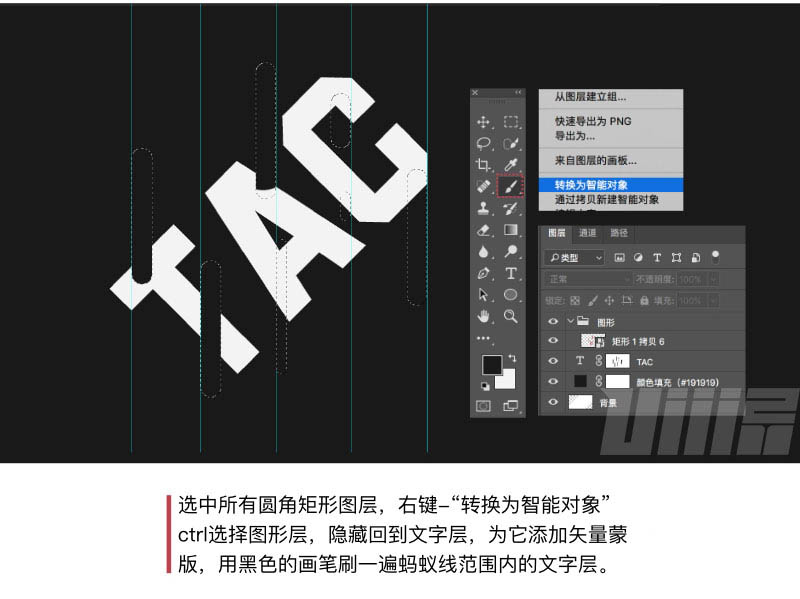The width and height of the screenshot is (800, 599).
Task: Click the background color swatch
Action: [x=508, y=381]
